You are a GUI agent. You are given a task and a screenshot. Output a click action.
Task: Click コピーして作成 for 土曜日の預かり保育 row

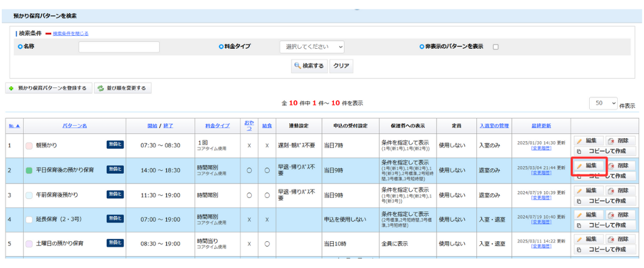coord(605,249)
